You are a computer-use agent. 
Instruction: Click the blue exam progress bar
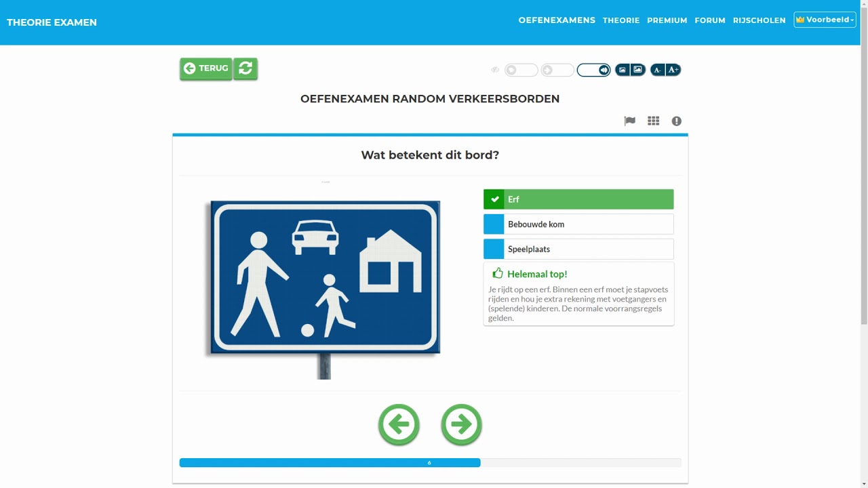click(x=330, y=463)
